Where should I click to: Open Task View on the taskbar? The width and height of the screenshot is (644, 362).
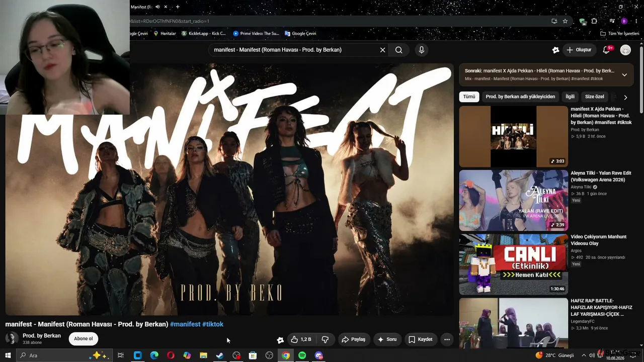[121, 355]
